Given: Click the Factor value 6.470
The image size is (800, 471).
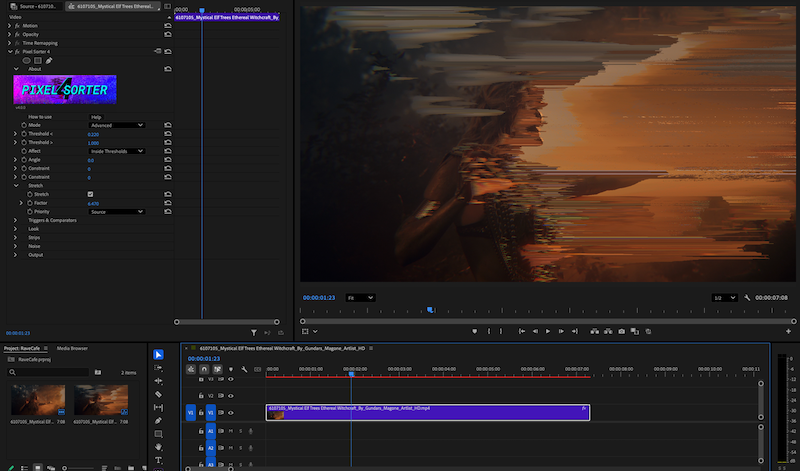Looking at the screenshot, I should [93, 203].
